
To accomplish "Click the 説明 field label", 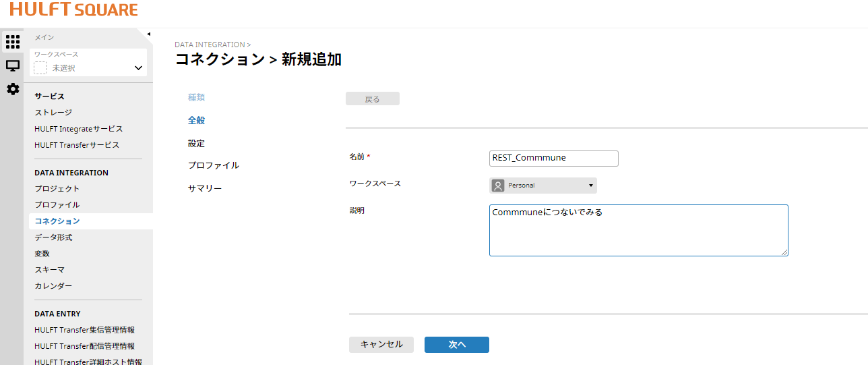I will tap(356, 210).
